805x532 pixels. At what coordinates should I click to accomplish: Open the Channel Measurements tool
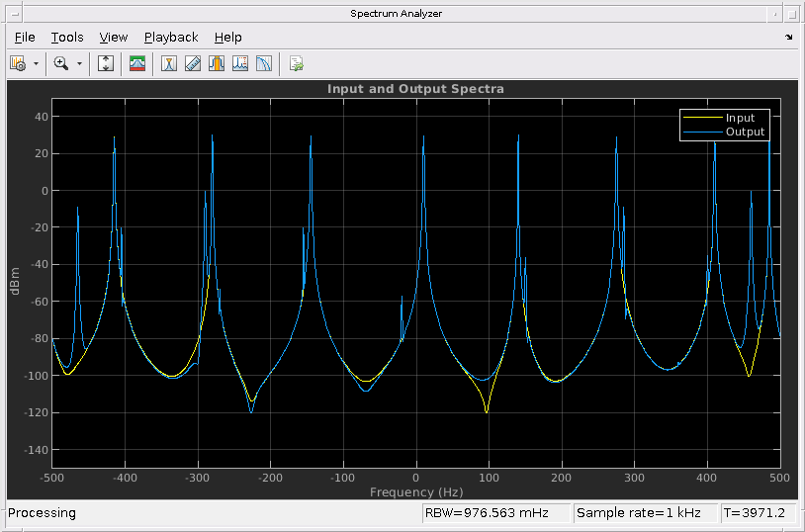click(217, 63)
